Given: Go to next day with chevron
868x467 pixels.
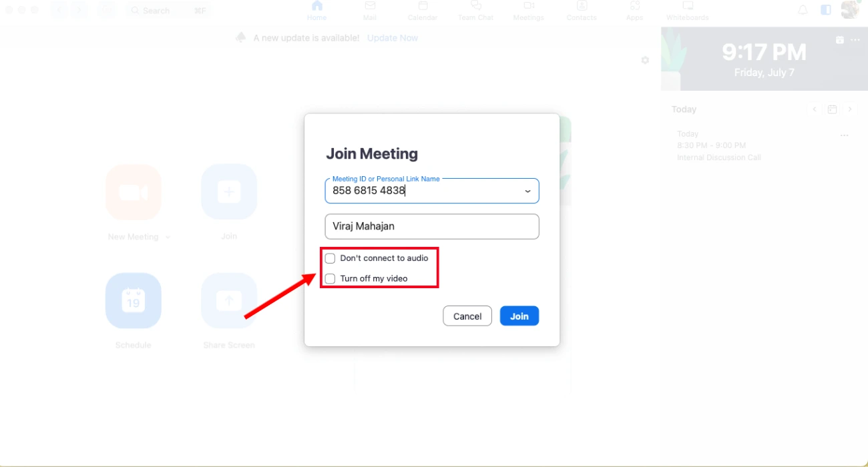Looking at the screenshot, I should click(x=849, y=109).
